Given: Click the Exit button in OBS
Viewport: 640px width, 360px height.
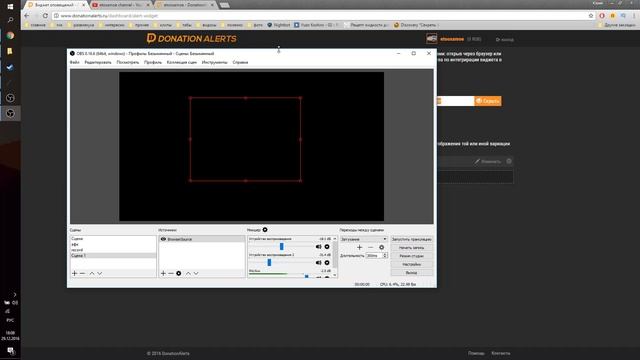Looking at the screenshot, I should point(411,273).
